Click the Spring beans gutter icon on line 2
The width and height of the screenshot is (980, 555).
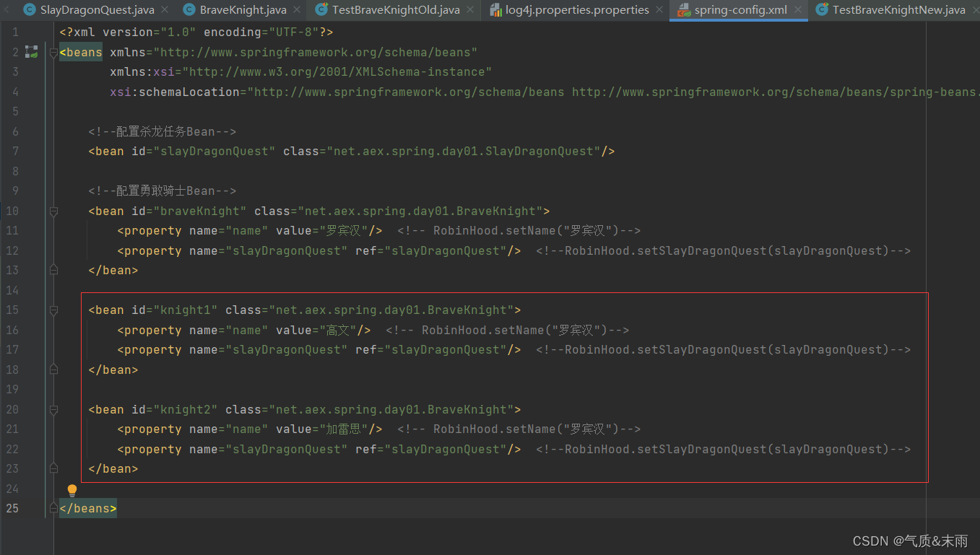(x=31, y=52)
